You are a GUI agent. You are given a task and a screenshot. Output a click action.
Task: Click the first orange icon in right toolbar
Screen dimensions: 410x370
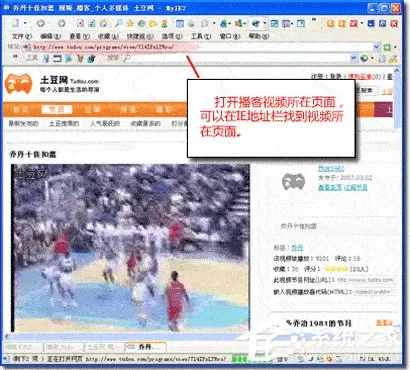pos(330,23)
